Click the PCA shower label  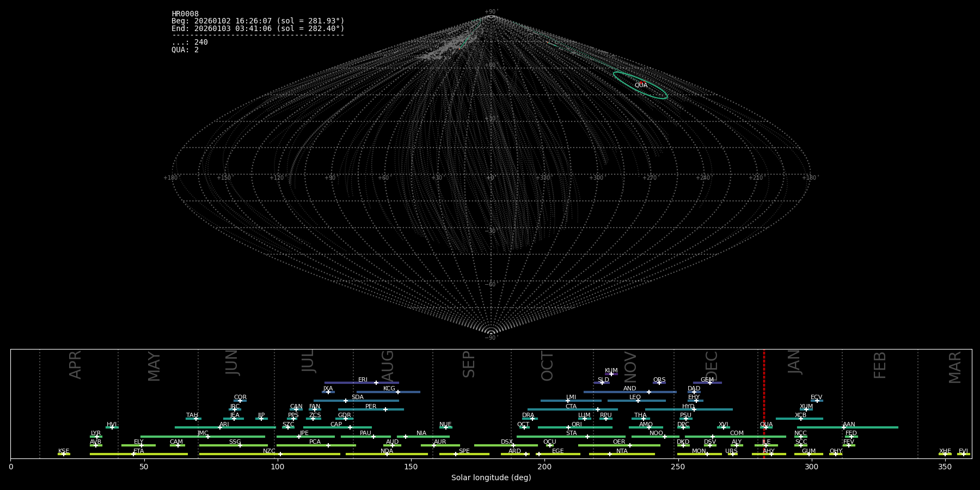(315, 442)
